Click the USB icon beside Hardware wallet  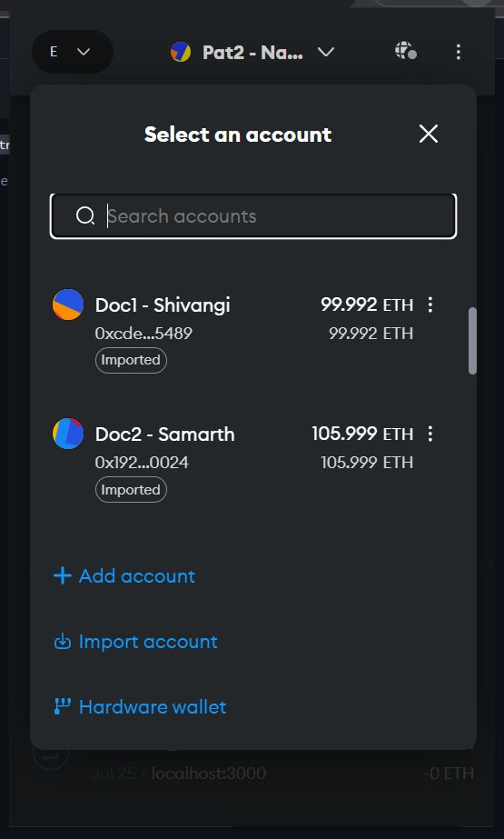pyautogui.click(x=63, y=707)
